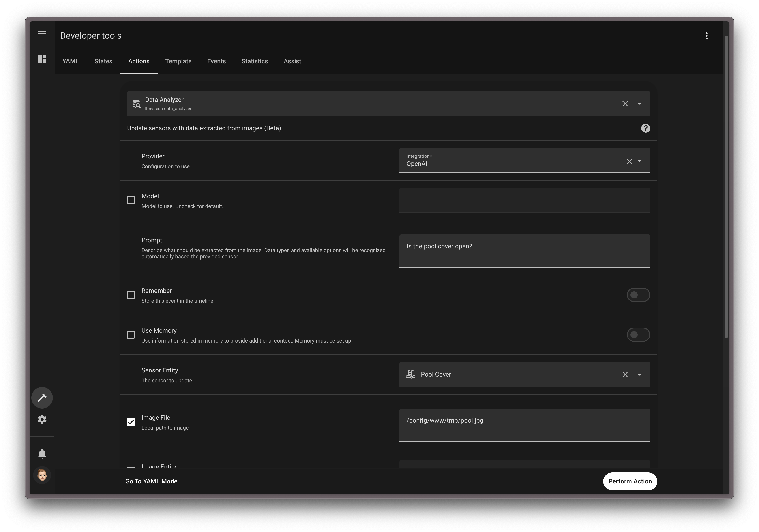
Task: Click the page vertical scrollbar
Action: pyautogui.click(x=726, y=187)
